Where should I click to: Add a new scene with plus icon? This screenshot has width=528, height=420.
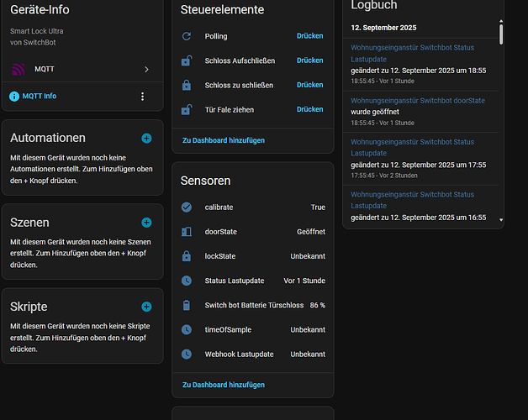coord(146,223)
